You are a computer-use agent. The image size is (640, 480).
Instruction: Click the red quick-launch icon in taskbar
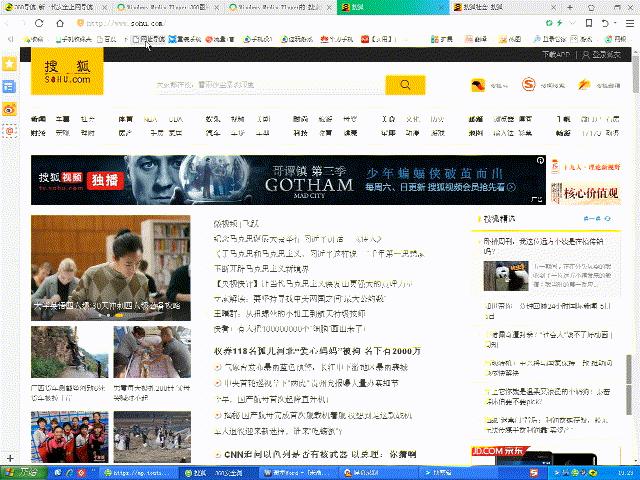[81, 473]
